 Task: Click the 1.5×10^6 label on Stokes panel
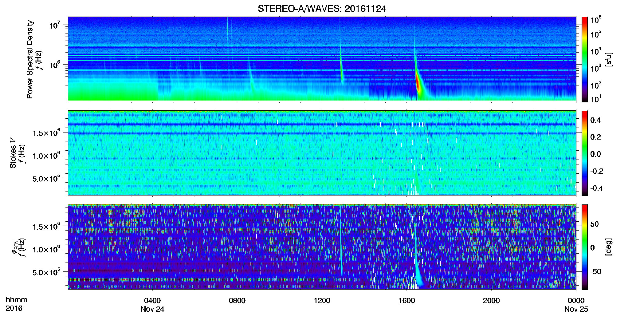tap(46, 132)
